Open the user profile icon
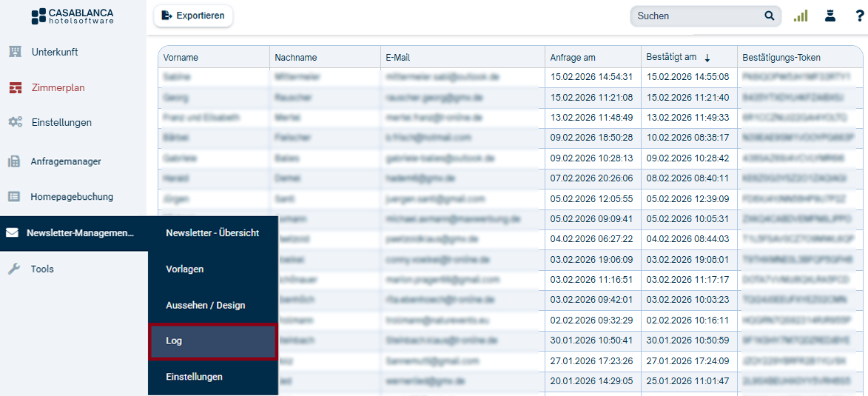This screenshot has width=868, height=396. click(x=830, y=16)
